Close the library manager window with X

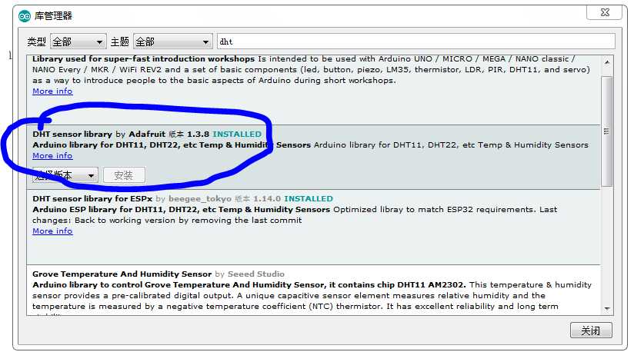[605, 12]
